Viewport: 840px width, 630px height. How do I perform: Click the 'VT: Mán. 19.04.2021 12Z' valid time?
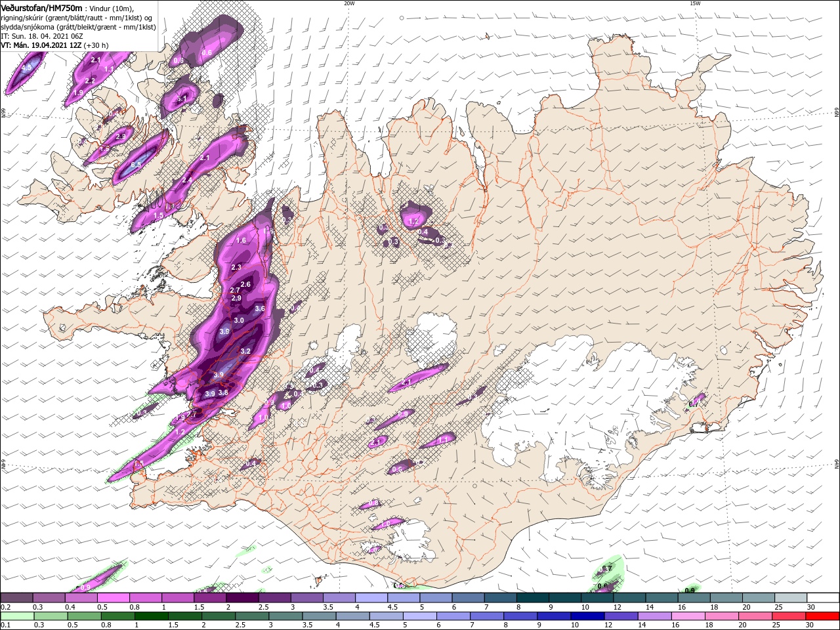pyautogui.click(x=40, y=45)
